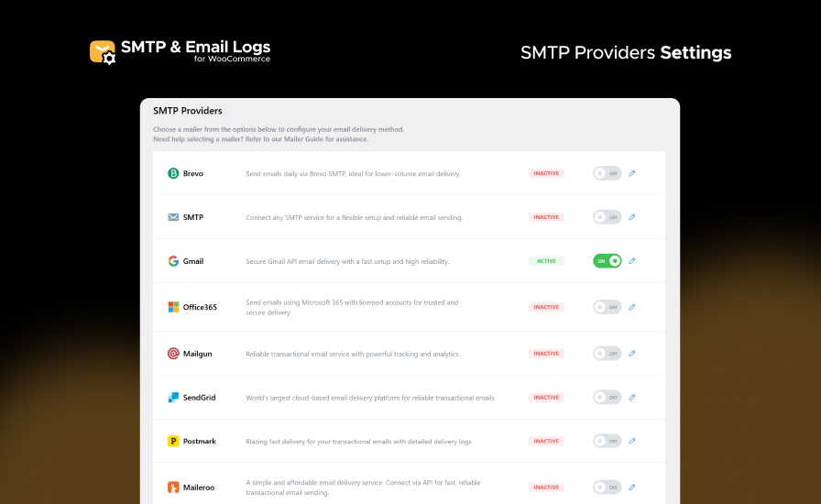821x504 pixels.
Task: Click the 'SMTP & Email Logs' logo text
Action: pos(195,47)
